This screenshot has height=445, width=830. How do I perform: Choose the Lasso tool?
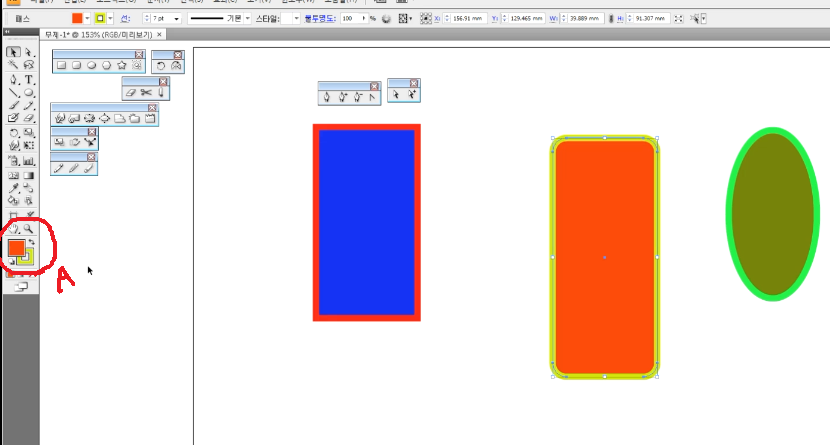(x=29, y=65)
